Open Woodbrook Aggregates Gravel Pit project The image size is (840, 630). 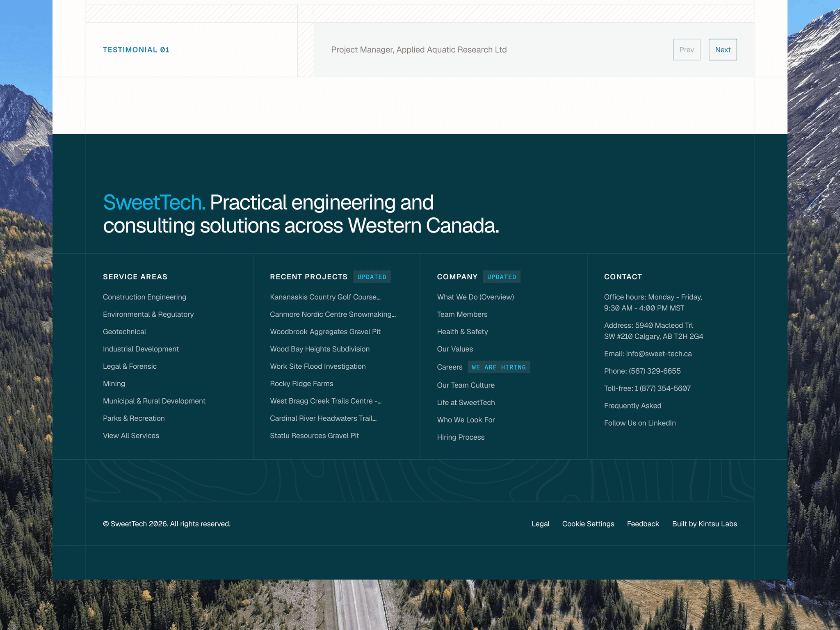point(325,331)
